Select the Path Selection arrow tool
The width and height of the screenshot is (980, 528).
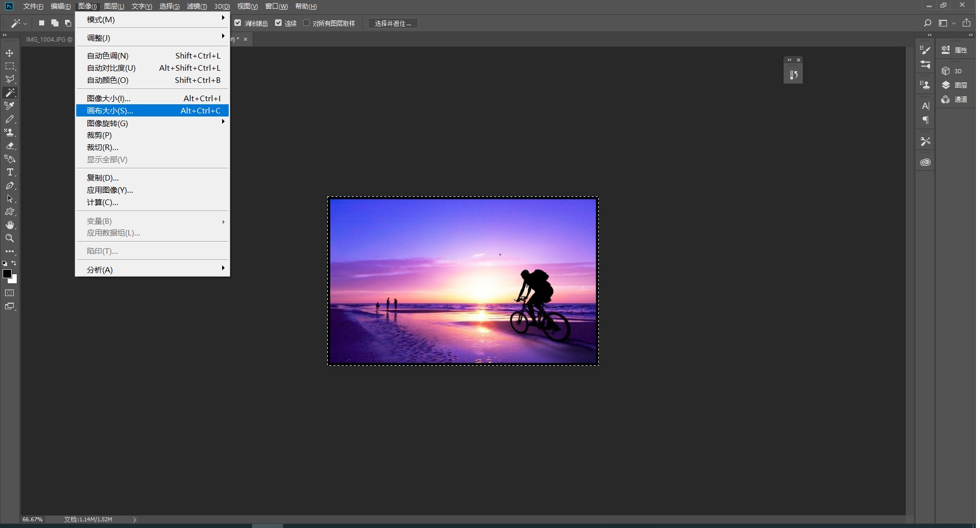coord(10,198)
